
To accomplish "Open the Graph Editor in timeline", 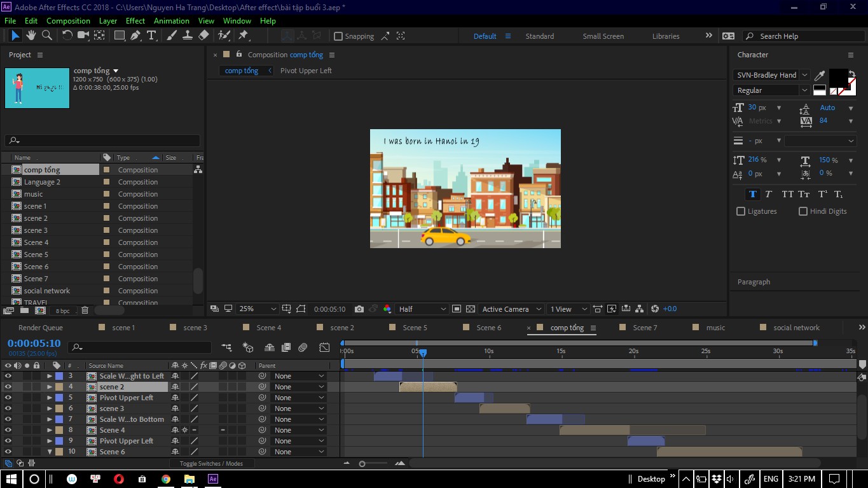I will pos(324,347).
